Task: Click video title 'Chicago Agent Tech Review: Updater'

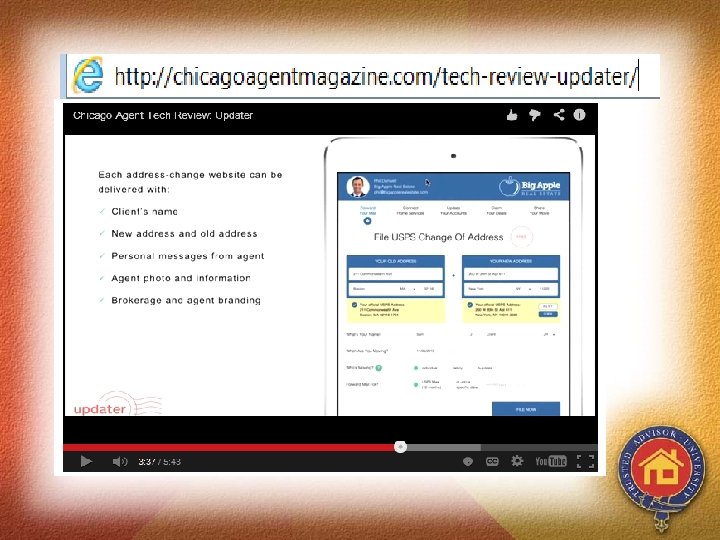Action: point(163,115)
